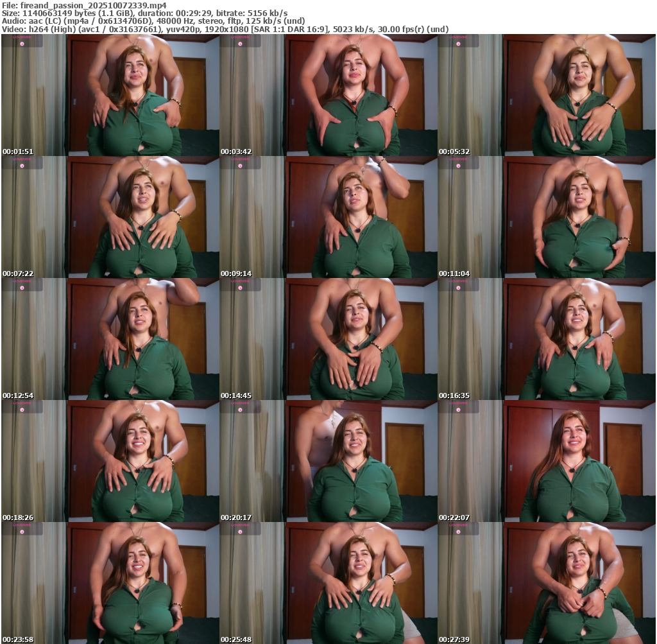Open the thumbnail marked 00:23:58
The image size is (657, 644).
tap(110, 583)
